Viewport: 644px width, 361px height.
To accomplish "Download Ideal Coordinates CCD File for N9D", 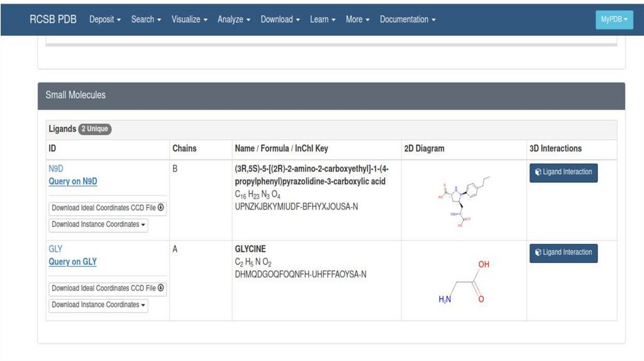I will 108,208.
